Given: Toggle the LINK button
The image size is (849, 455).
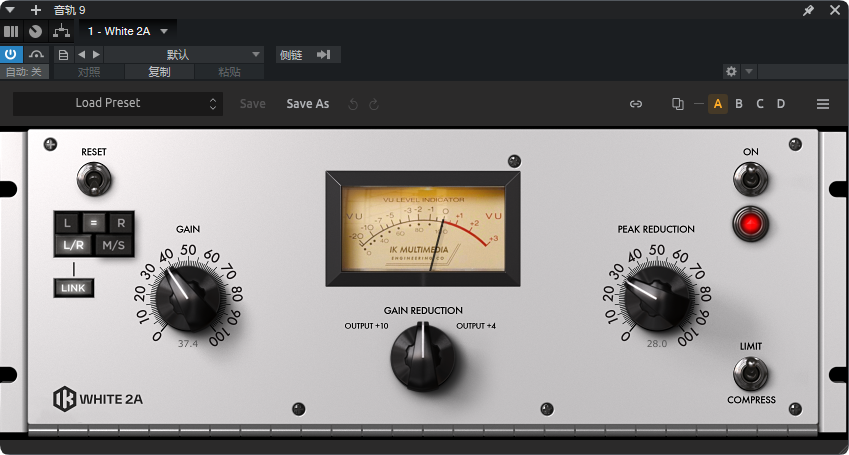Looking at the screenshot, I should click(x=74, y=288).
